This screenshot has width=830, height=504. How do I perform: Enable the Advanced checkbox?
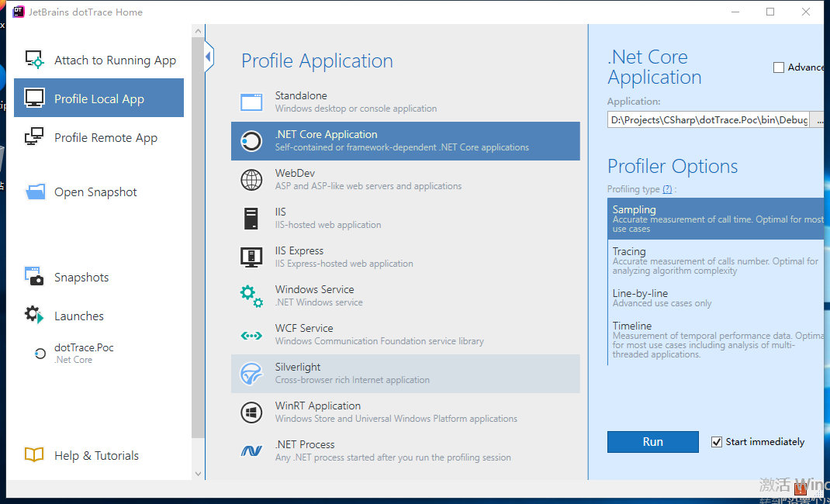click(x=779, y=67)
